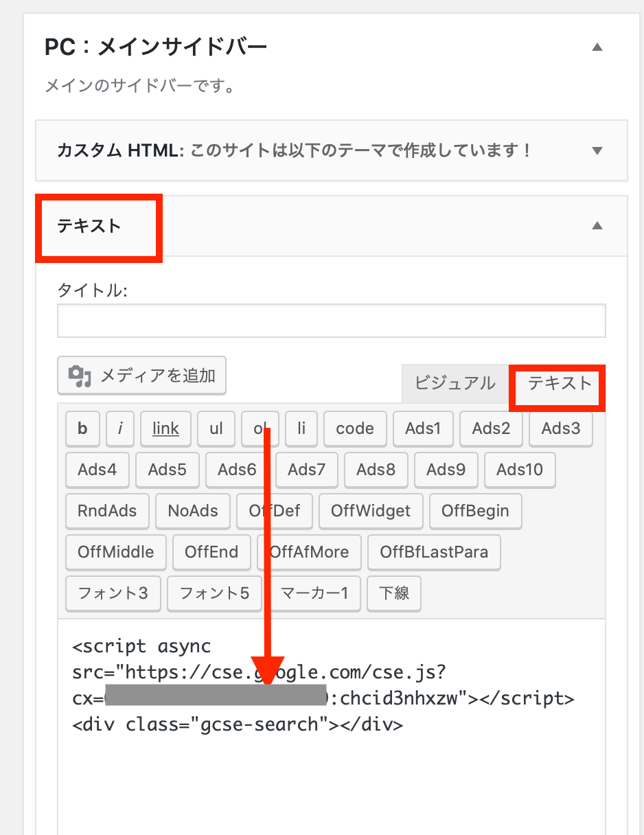The width and height of the screenshot is (644, 835).
Task: Collapse the テキスト widget arrow
Action: (597, 225)
